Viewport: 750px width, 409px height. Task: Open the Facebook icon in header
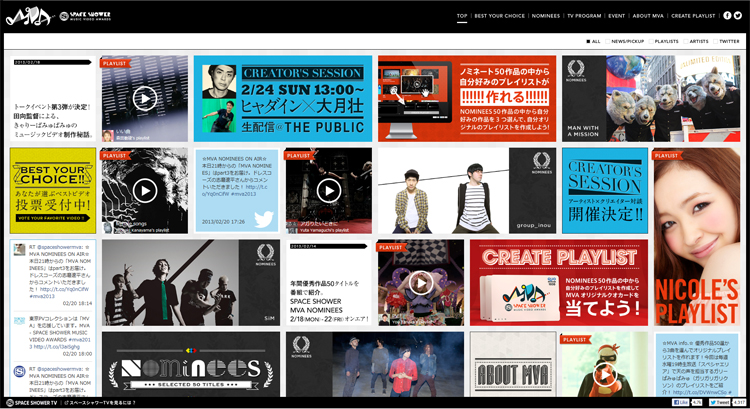coord(727,15)
